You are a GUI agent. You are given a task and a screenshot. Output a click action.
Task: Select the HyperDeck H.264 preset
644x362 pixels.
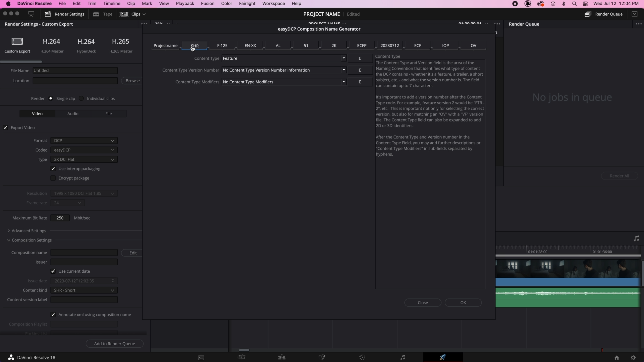click(x=86, y=45)
